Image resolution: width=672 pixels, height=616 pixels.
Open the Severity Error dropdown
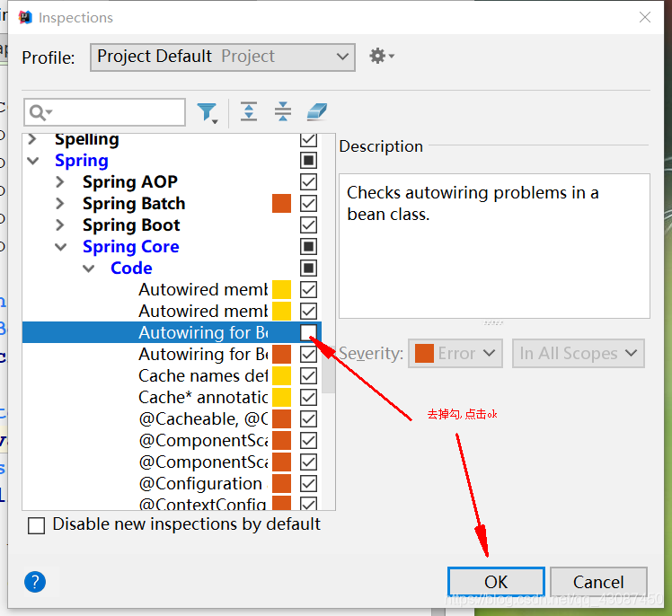pos(455,354)
